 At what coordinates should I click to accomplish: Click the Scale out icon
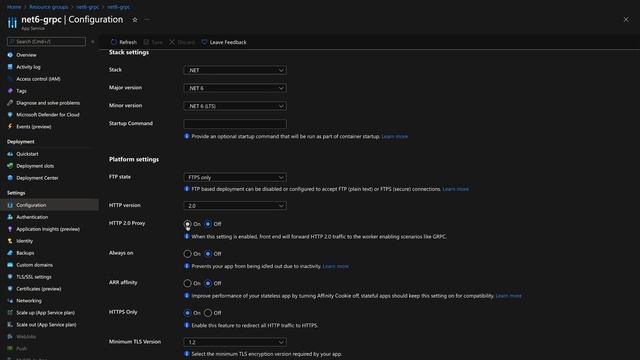point(10,324)
